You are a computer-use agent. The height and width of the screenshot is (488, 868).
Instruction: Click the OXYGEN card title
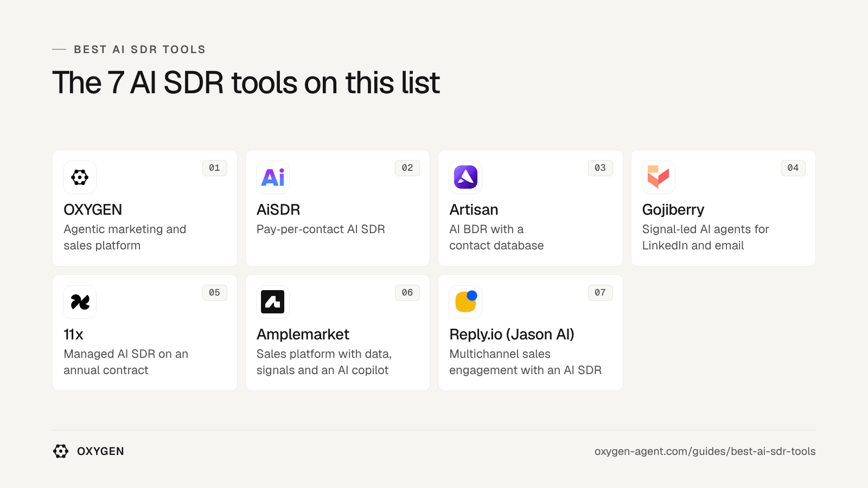pyautogui.click(x=93, y=210)
